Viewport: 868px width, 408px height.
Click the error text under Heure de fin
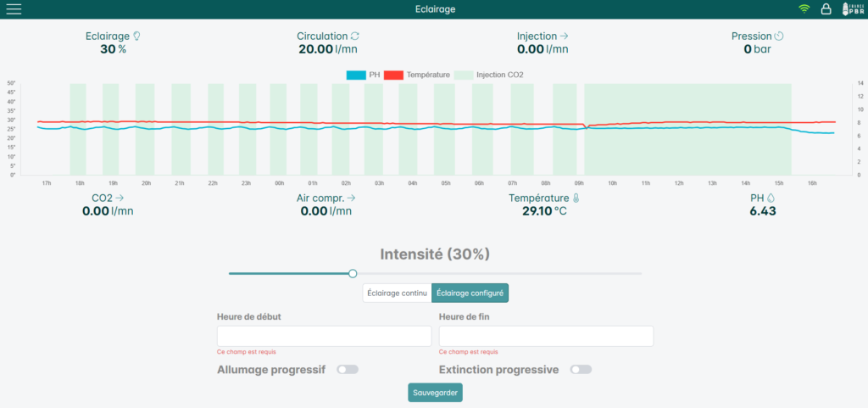[x=468, y=351]
